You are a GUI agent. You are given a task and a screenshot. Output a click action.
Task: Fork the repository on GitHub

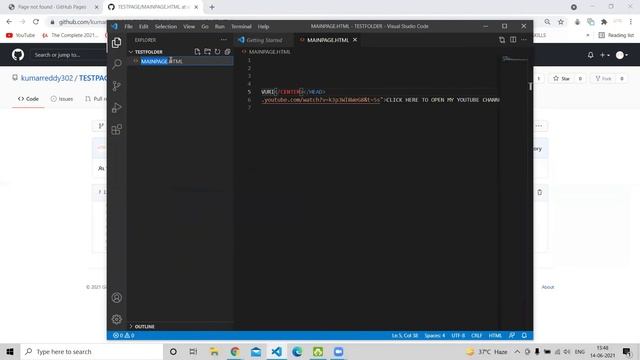coord(603,78)
